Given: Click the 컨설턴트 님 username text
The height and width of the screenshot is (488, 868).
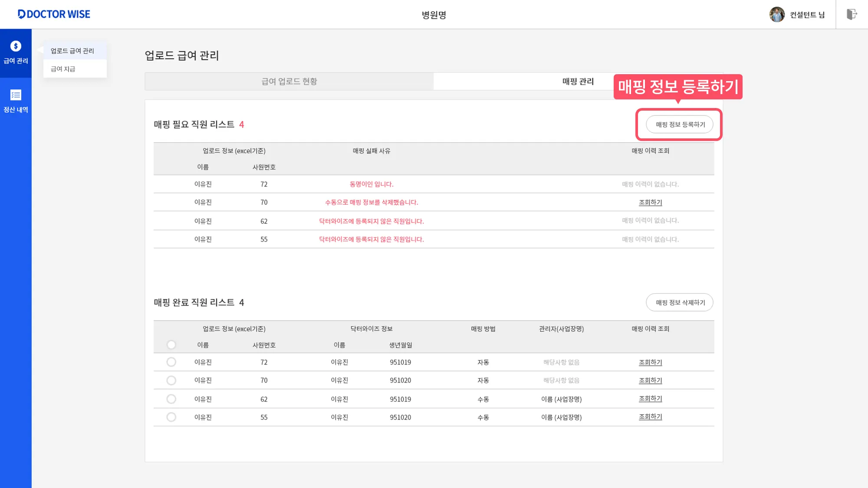Looking at the screenshot, I should 807,15.
